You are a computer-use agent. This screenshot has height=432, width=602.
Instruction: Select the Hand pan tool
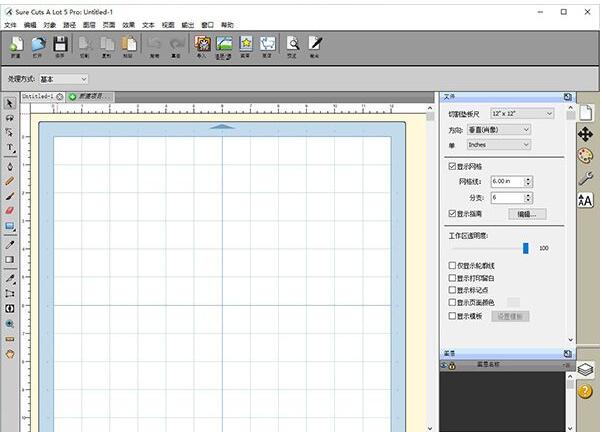click(10, 354)
